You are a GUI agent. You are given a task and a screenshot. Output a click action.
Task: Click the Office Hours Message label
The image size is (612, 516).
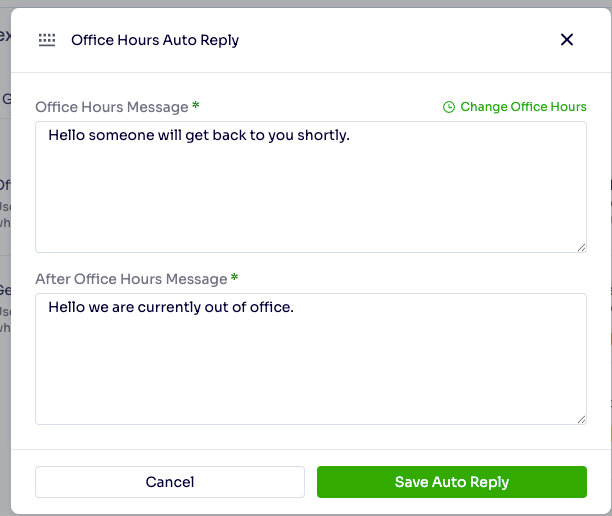pos(111,107)
